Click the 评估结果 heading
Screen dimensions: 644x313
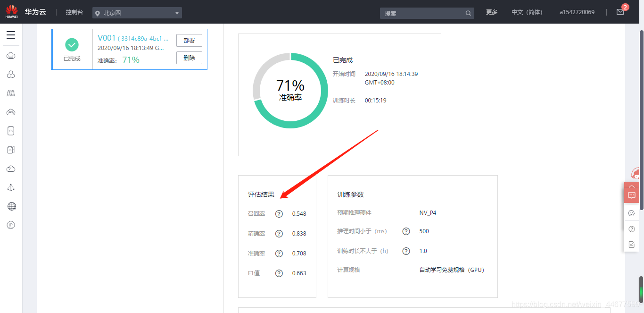click(261, 195)
